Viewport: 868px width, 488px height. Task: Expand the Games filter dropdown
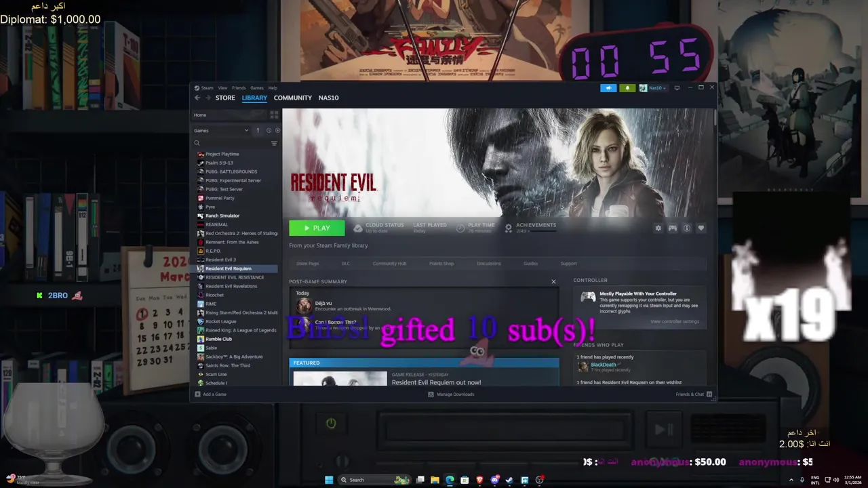(221, 130)
